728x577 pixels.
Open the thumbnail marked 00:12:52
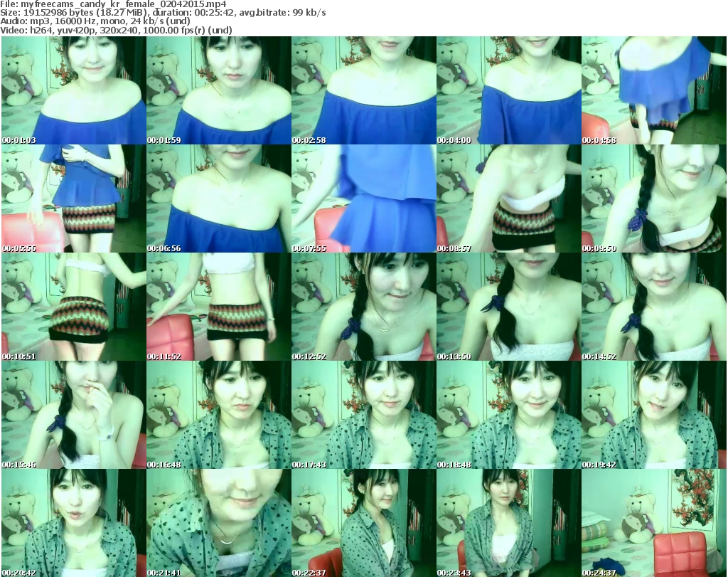click(364, 307)
